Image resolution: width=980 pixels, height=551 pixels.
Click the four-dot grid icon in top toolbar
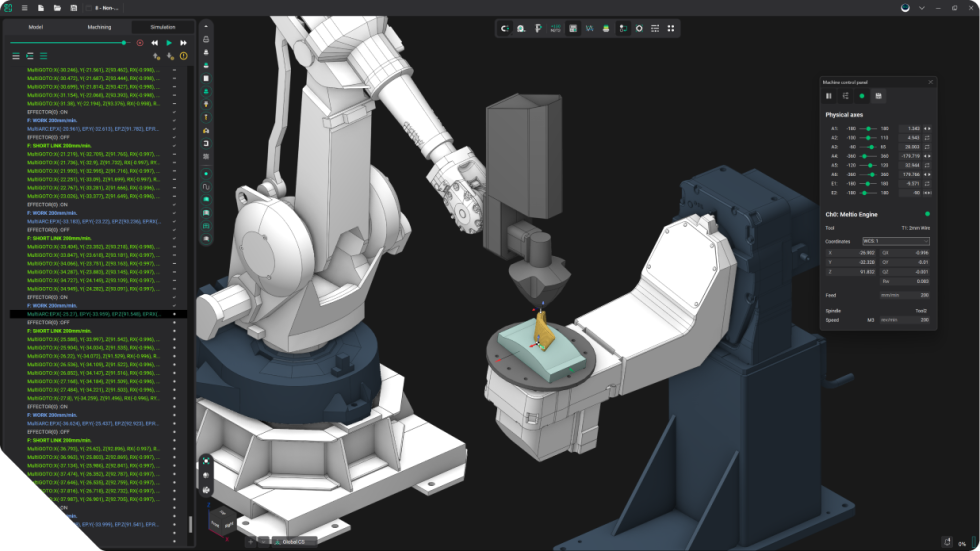click(671, 29)
